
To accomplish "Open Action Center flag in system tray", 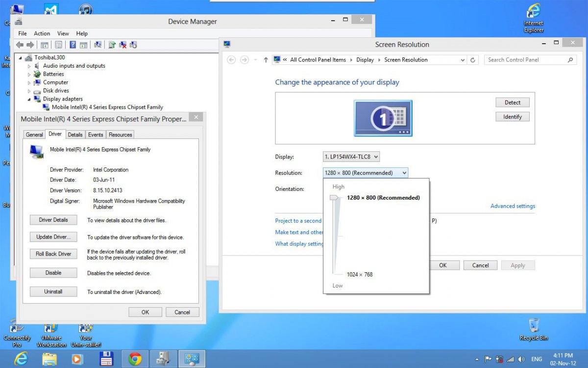I will (488, 359).
